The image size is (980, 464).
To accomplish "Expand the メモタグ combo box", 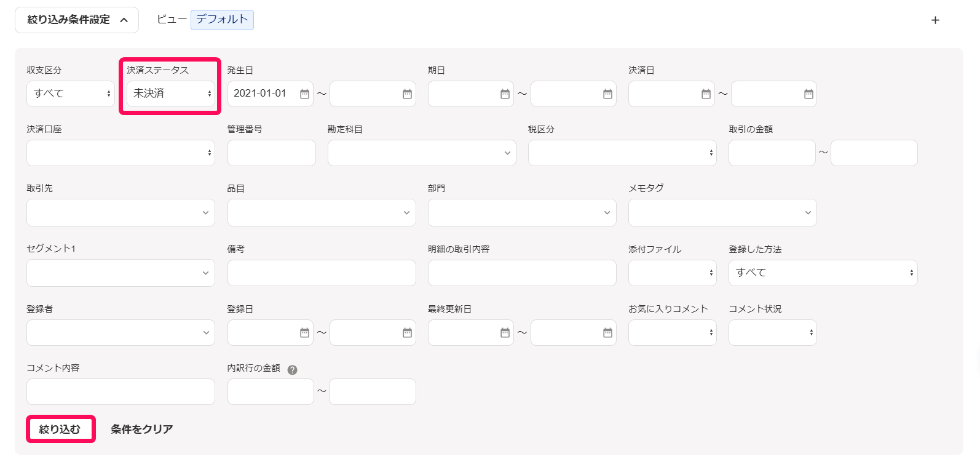I will point(722,212).
